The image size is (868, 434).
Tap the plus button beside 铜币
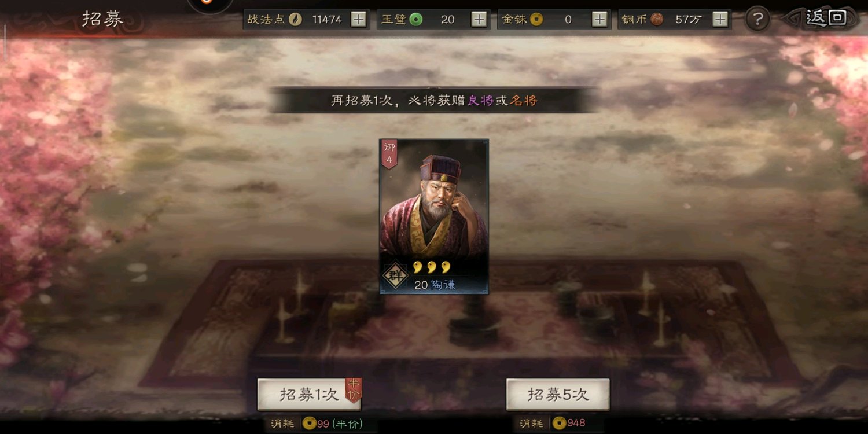[x=720, y=19]
